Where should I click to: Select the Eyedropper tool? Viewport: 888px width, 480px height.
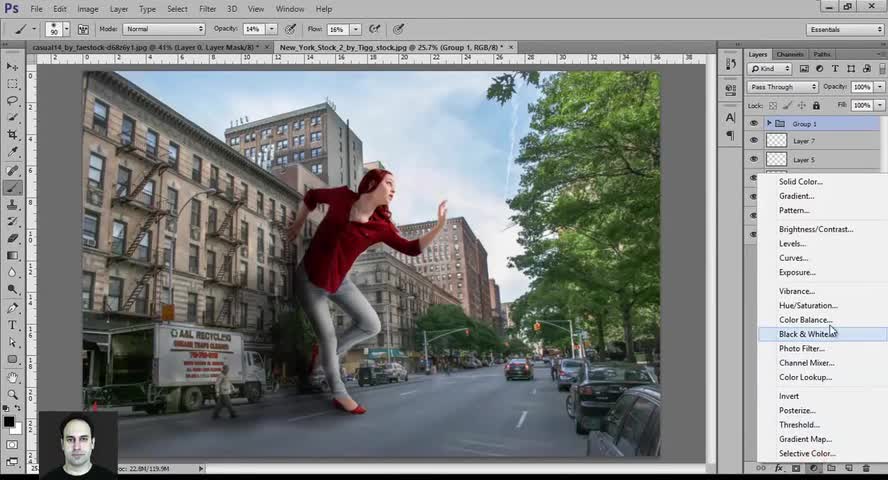(13, 152)
